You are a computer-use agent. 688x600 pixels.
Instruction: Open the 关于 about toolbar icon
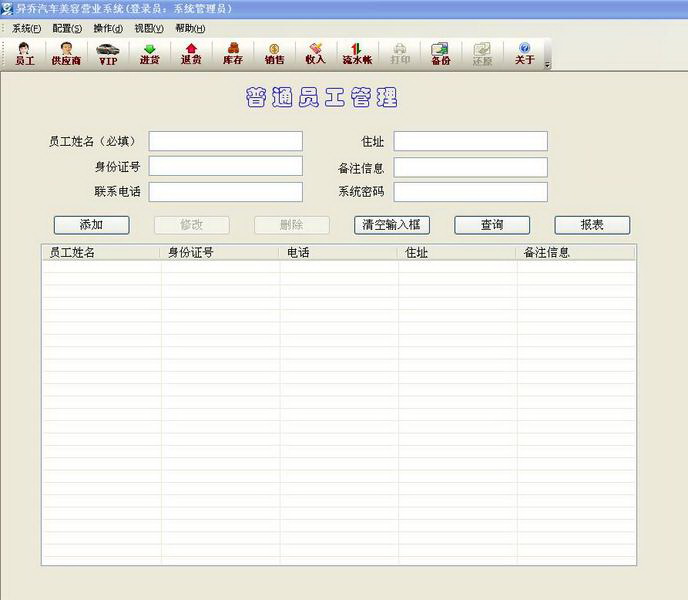click(x=524, y=54)
